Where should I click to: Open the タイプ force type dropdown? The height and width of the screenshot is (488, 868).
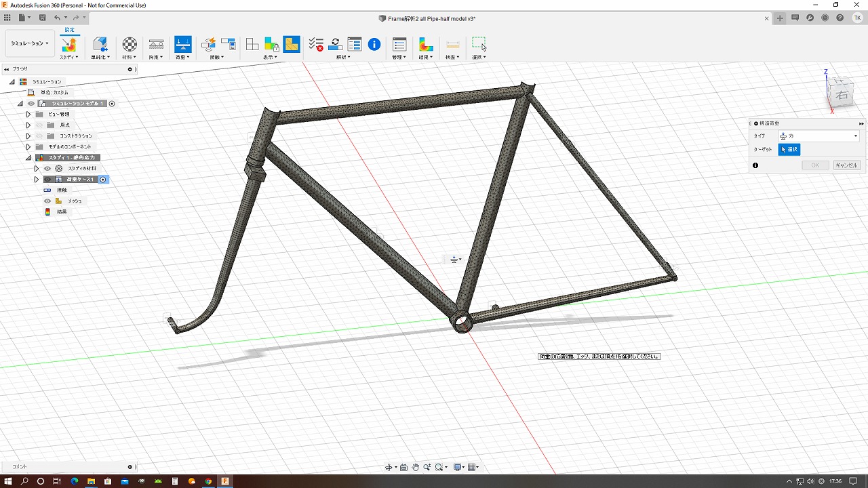(818, 136)
